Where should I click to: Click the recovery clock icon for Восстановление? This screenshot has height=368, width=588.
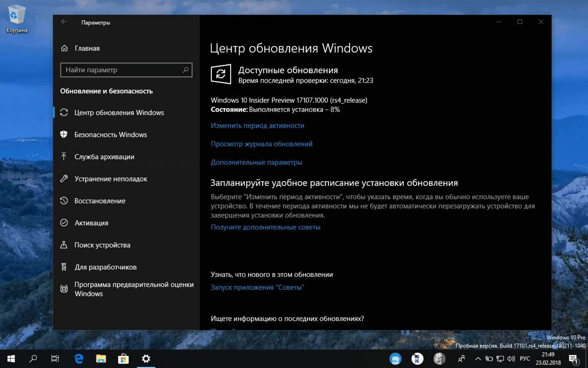click(64, 201)
